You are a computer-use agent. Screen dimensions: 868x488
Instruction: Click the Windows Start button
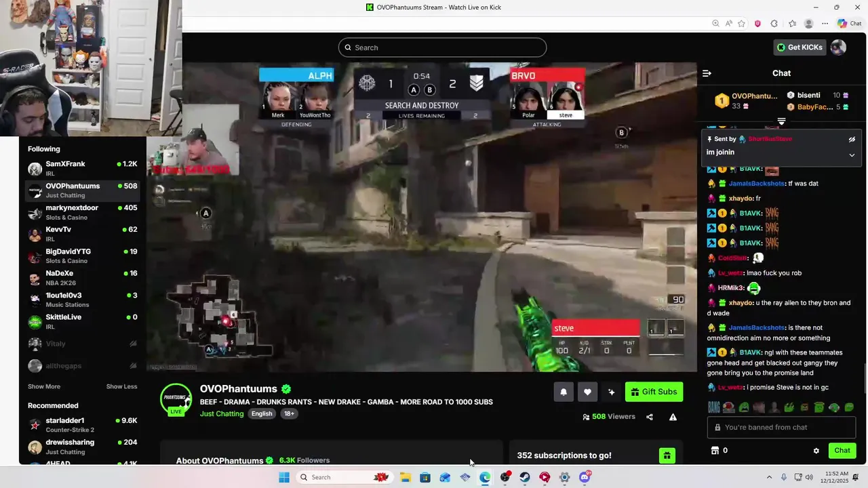284,477
